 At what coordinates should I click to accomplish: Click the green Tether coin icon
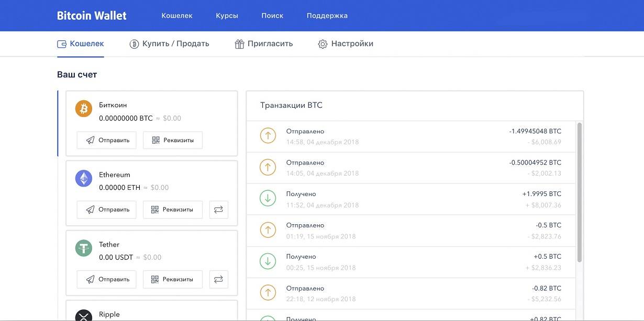pyautogui.click(x=84, y=248)
